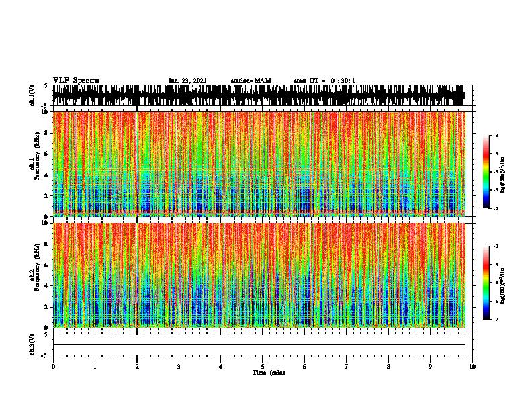
Task: Click the ch.1 "Frequency (kHz)" axis label
Action: pyautogui.click(x=37, y=156)
